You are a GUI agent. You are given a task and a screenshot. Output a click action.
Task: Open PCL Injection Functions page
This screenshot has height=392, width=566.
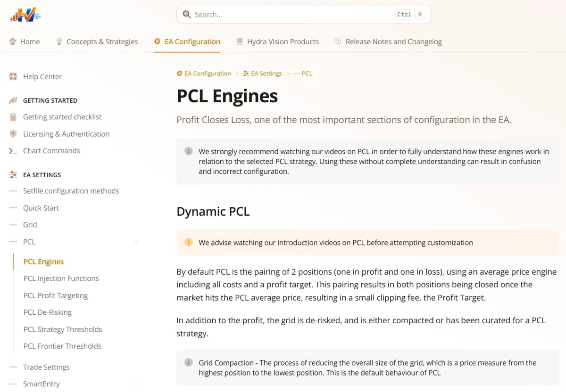[61, 278]
